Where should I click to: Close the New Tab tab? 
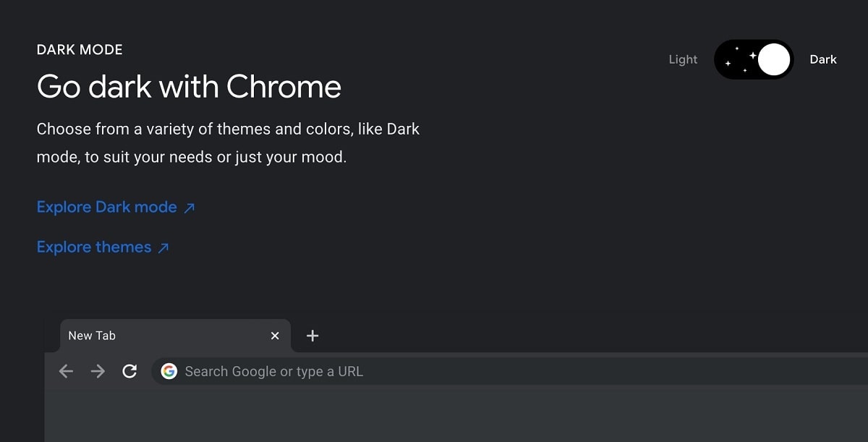[x=275, y=336]
